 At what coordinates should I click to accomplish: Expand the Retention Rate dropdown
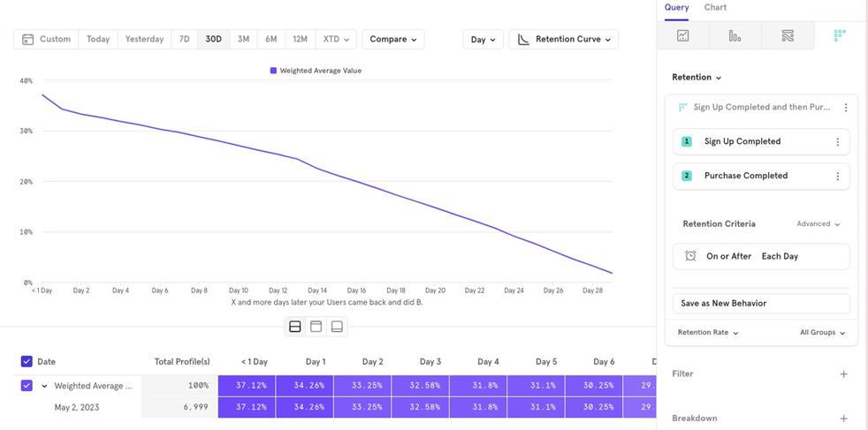click(708, 333)
